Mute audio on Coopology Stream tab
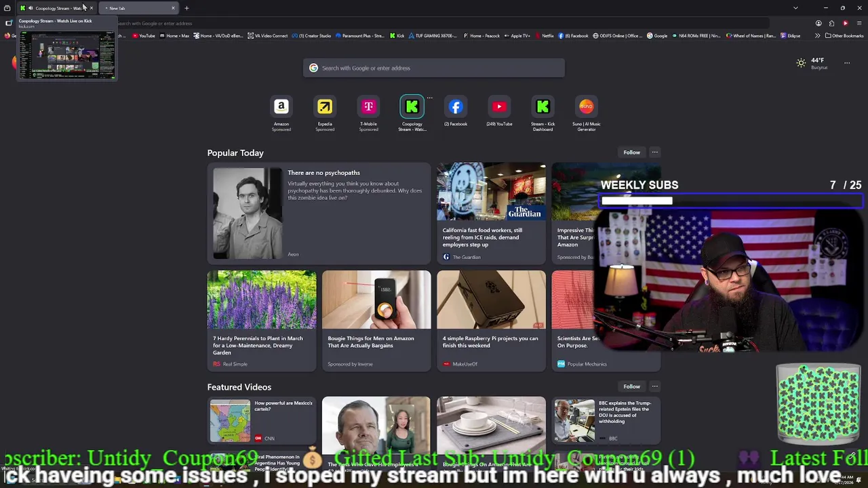 [x=31, y=8]
